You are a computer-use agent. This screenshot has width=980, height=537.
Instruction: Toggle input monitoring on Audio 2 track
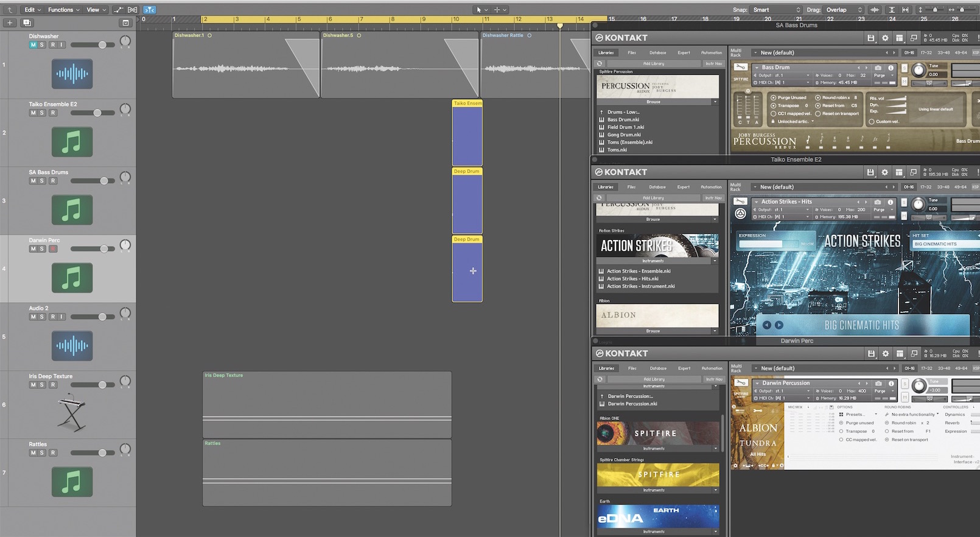(x=61, y=317)
